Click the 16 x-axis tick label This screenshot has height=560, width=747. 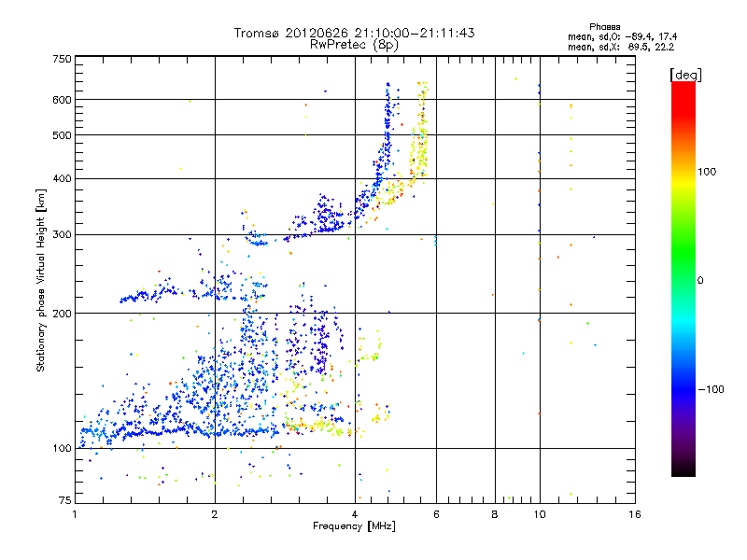635,514
